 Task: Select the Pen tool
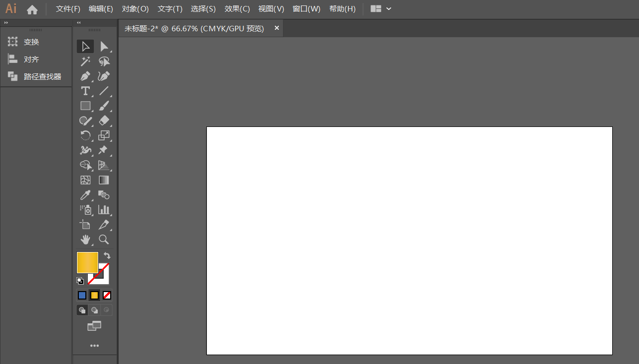[85, 76]
